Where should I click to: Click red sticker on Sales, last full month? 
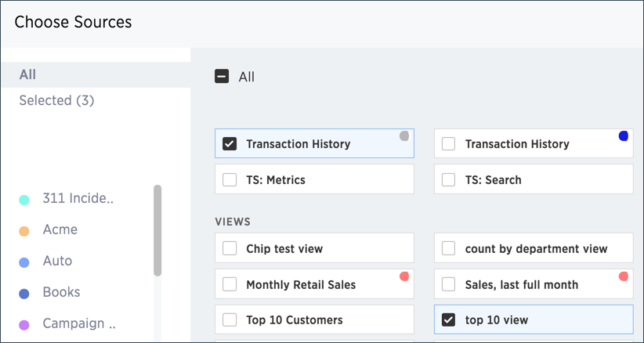click(x=624, y=276)
